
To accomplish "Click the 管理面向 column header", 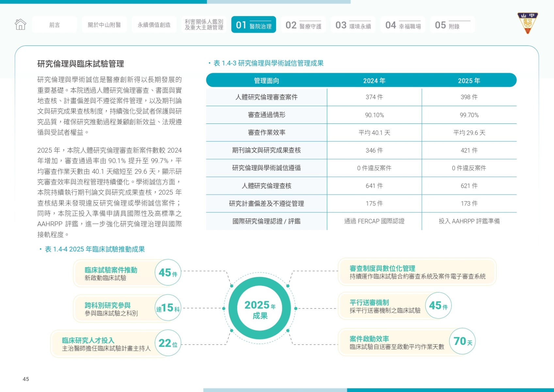I will [x=267, y=81].
